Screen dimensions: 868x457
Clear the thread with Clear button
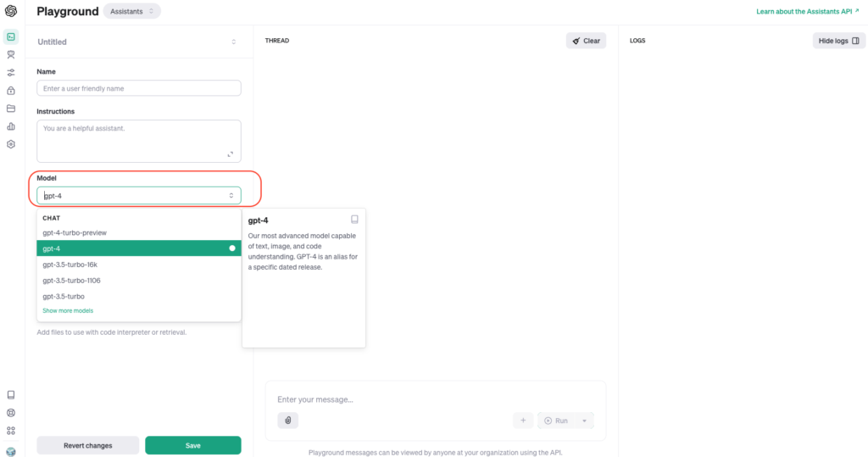pos(586,41)
